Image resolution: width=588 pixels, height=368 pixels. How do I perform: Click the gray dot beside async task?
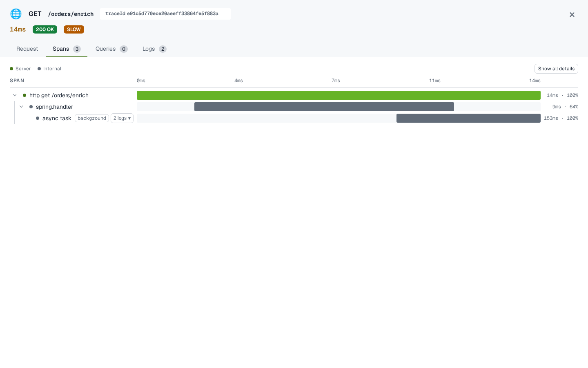[38, 118]
